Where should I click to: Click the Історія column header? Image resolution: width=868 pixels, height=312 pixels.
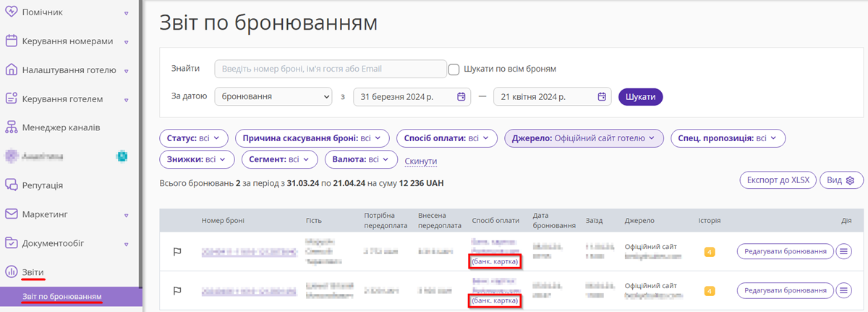point(710,220)
